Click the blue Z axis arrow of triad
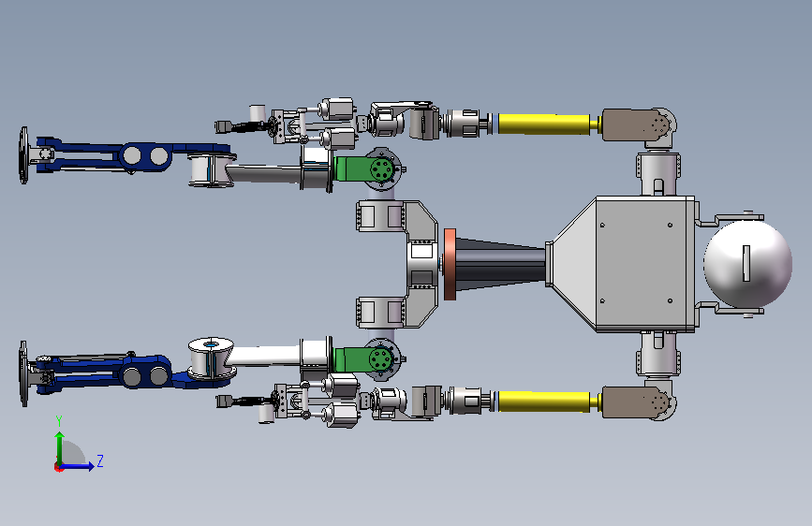This screenshot has width=812, height=526. click(x=77, y=466)
